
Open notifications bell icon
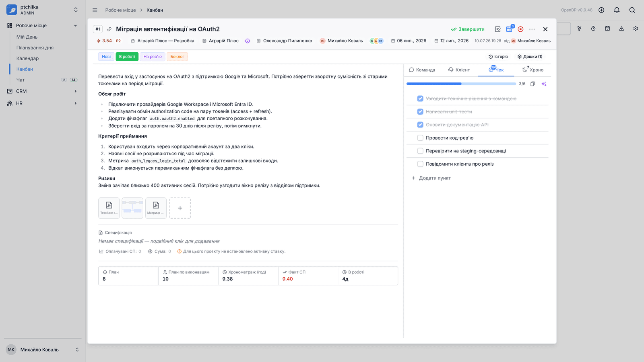[x=617, y=10]
